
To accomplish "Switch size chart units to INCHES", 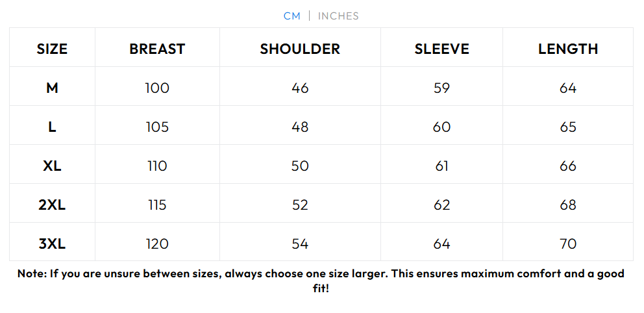I will pyautogui.click(x=338, y=16).
